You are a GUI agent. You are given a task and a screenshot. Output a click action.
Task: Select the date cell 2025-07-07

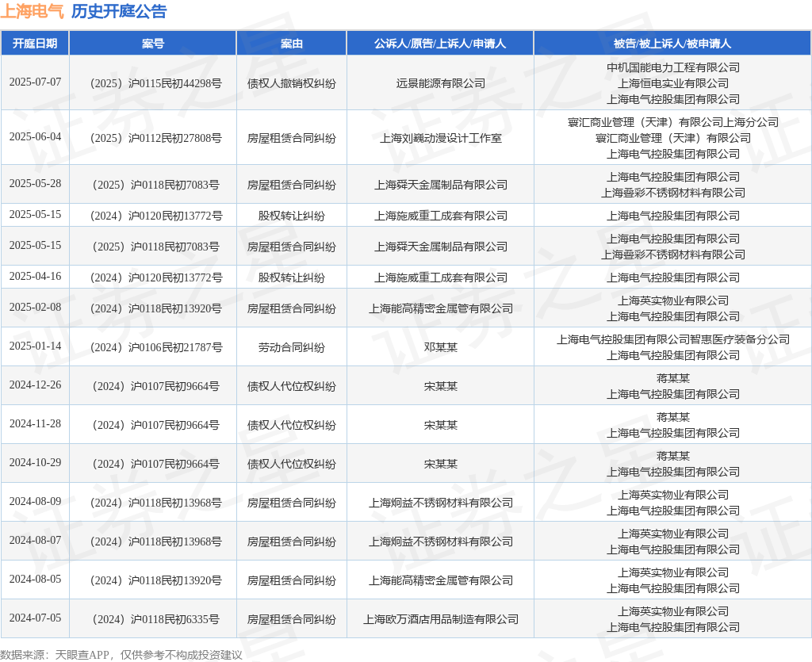click(35, 82)
